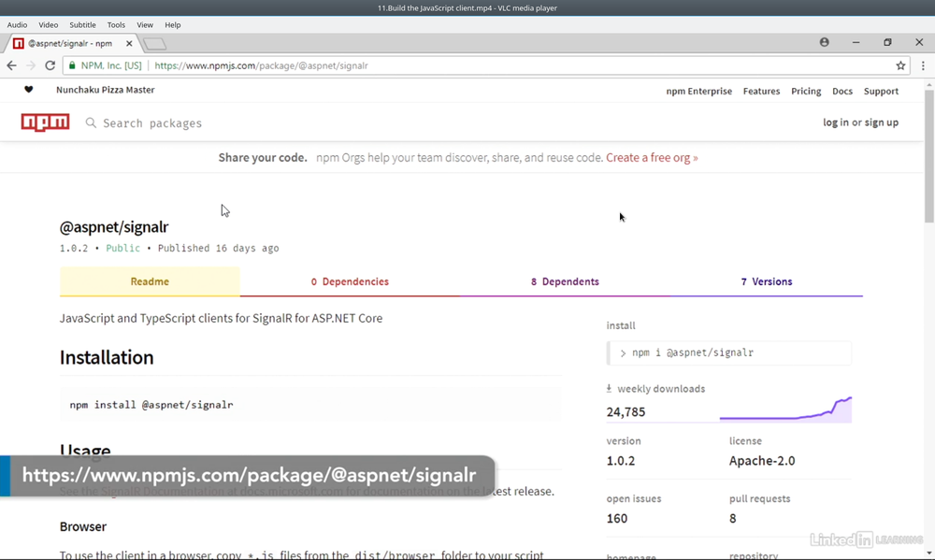Screen dimensions: 935x560
Task: Open the Docs link
Action: pyautogui.click(x=842, y=92)
